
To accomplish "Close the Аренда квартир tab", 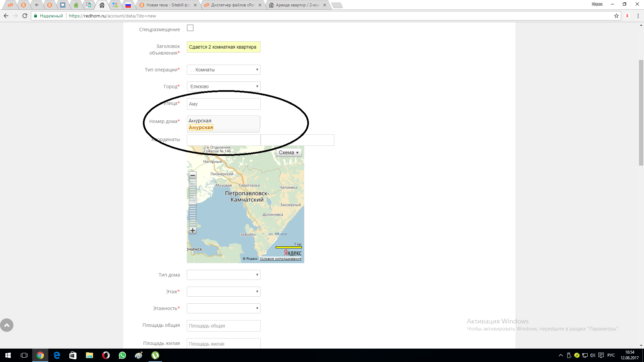I will tap(325, 5).
